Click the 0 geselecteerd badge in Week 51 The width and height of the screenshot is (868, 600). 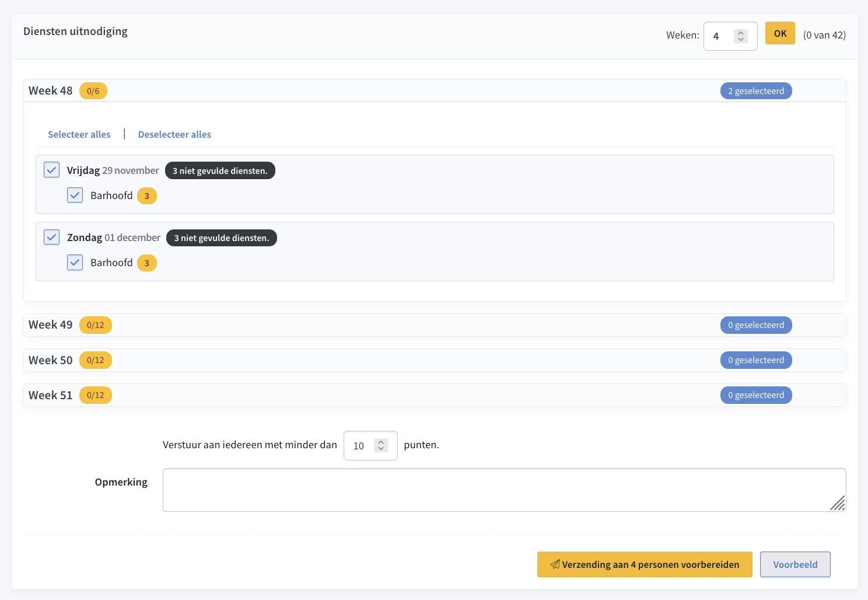[756, 395]
